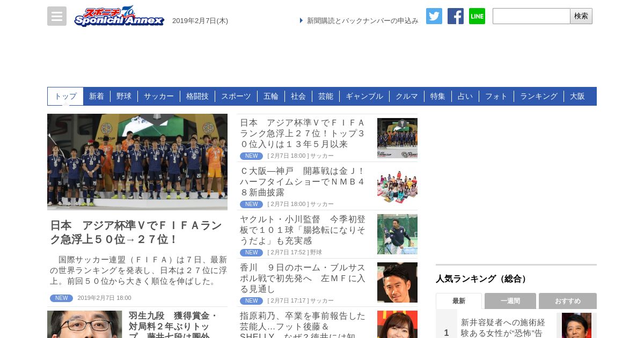Click the date 2019年2月7日 18:00
This screenshot has width=644, height=338.
click(104, 298)
